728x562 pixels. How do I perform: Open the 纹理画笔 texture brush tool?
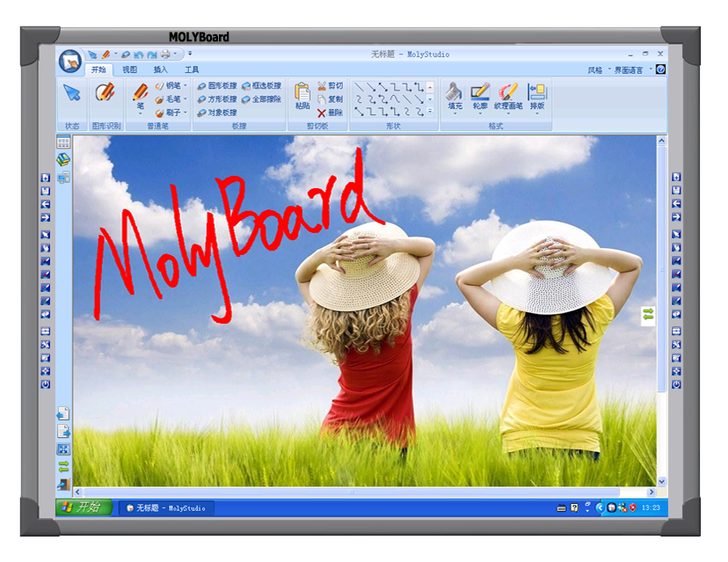[x=508, y=98]
